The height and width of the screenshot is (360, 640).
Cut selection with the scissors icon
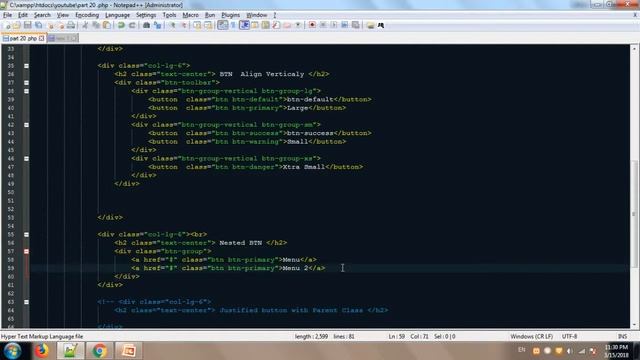[85, 25]
